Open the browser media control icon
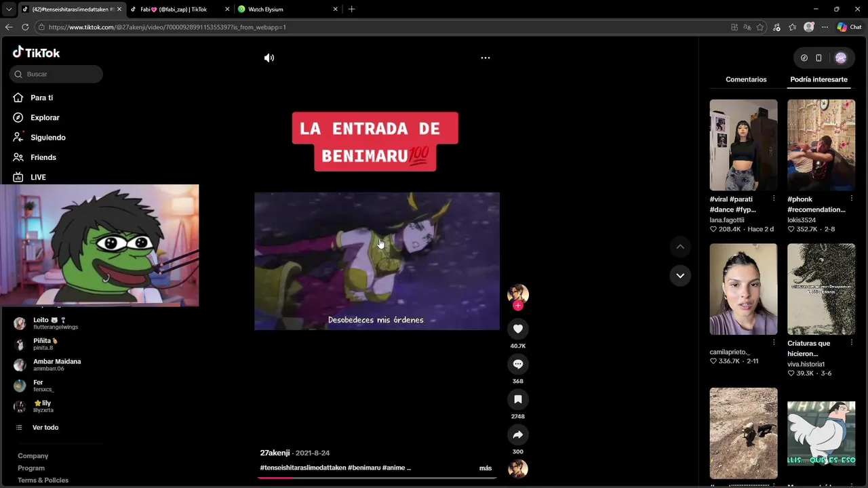Screen dimensions: 868x488 [777, 27]
